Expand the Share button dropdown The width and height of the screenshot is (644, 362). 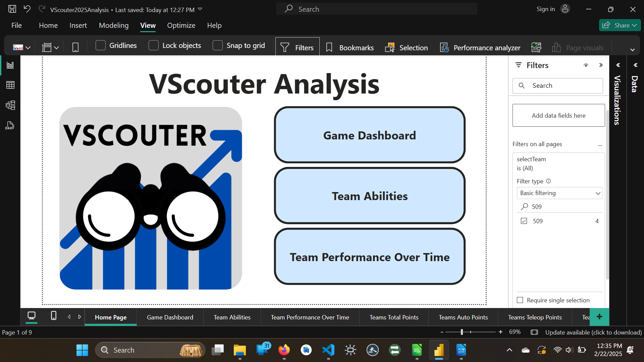pyautogui.click(x=634, y=25)
